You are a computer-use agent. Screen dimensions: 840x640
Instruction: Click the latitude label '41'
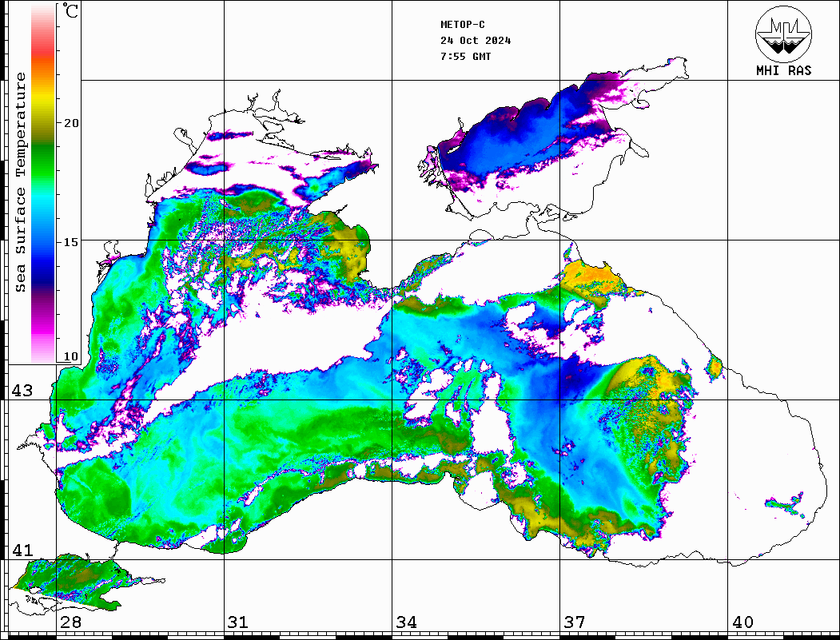(22, 550)
